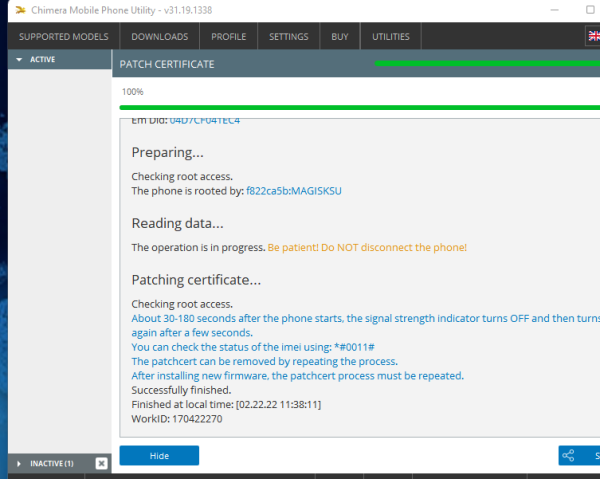Image resolution: width=600 pixels, height=479 pixels.
Task: Close the inactive device with X
Action: [x=101, y=464]
